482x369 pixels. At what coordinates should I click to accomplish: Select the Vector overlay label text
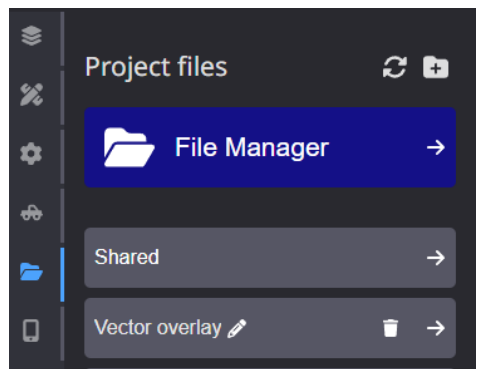pos(158,328)
